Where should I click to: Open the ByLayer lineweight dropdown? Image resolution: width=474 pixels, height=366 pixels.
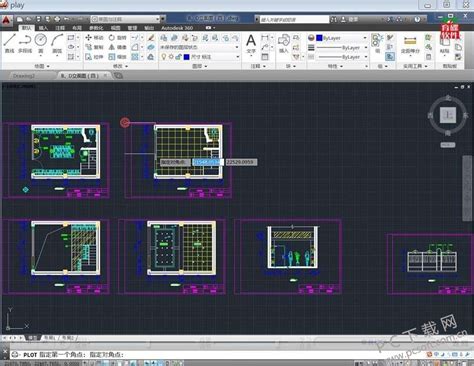[341, 48]
